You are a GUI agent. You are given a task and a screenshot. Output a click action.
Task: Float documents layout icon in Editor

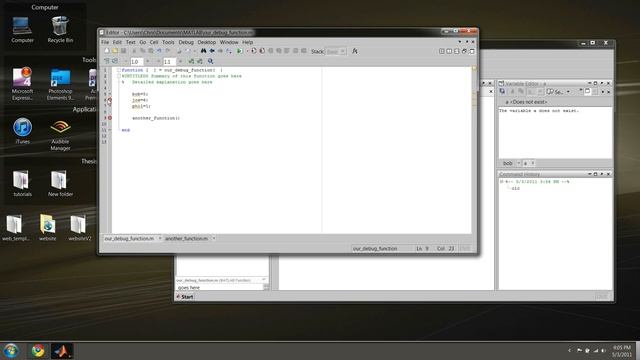[464, 51]
